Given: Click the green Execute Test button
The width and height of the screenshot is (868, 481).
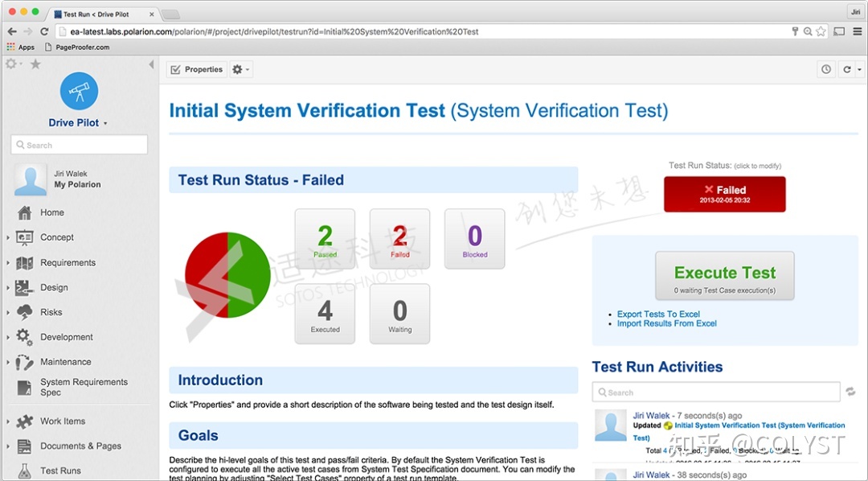Looking at the screenshot, I should [x=725, y=276].
